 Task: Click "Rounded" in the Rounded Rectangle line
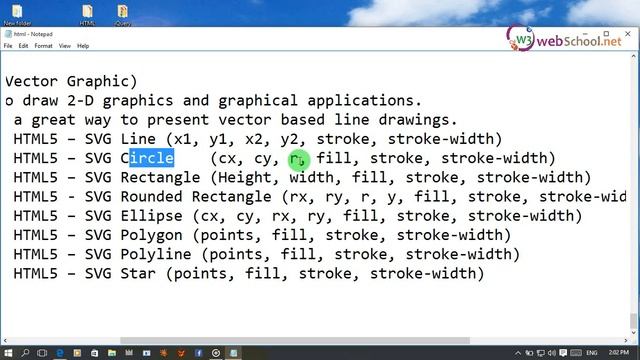pos(151,197)
